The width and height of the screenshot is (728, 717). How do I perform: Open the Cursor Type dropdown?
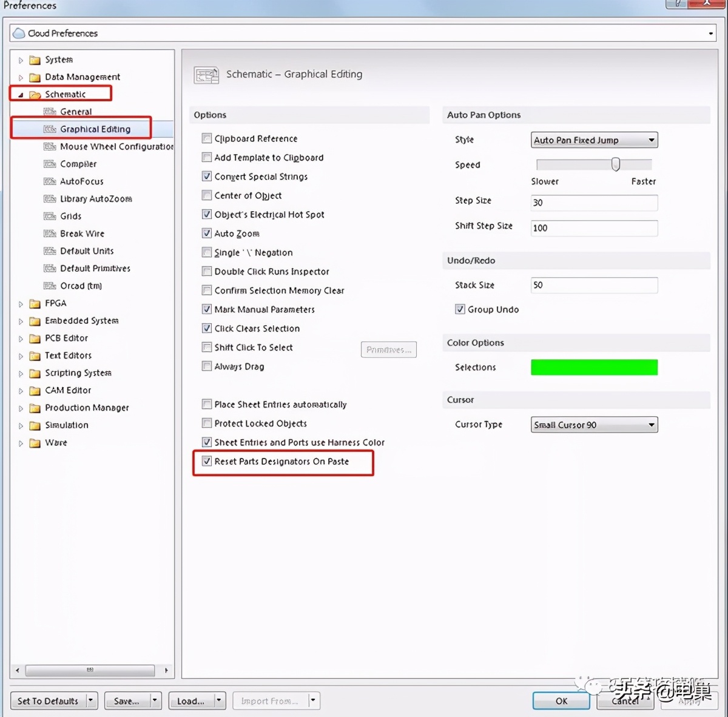click(x=594, y=425)
